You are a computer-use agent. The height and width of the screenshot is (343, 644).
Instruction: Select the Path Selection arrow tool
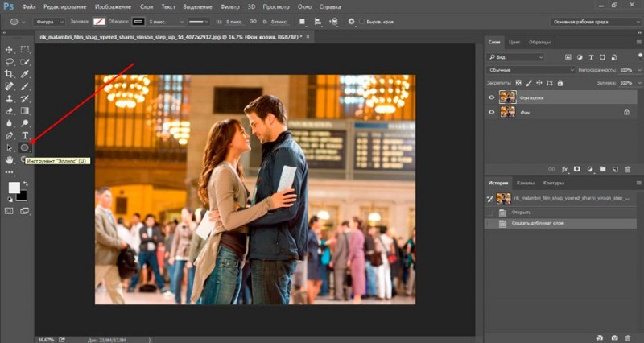(x=9, y=148)
